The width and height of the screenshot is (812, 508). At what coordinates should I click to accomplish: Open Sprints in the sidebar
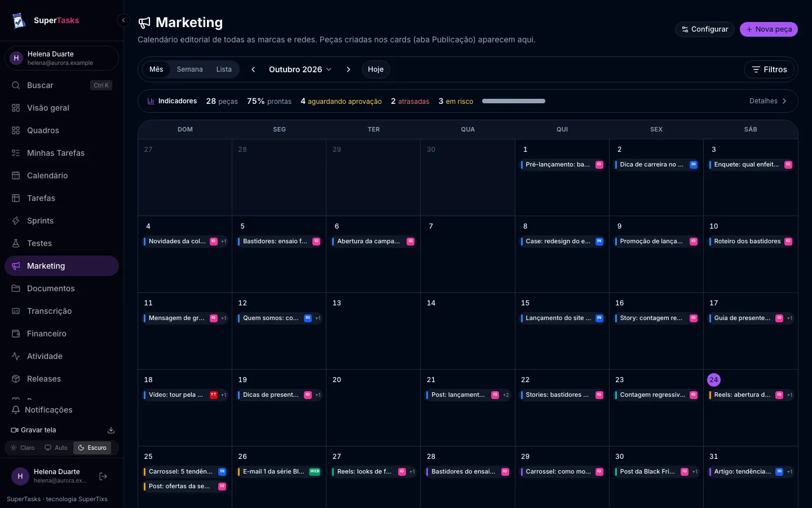tap(61, 221)
